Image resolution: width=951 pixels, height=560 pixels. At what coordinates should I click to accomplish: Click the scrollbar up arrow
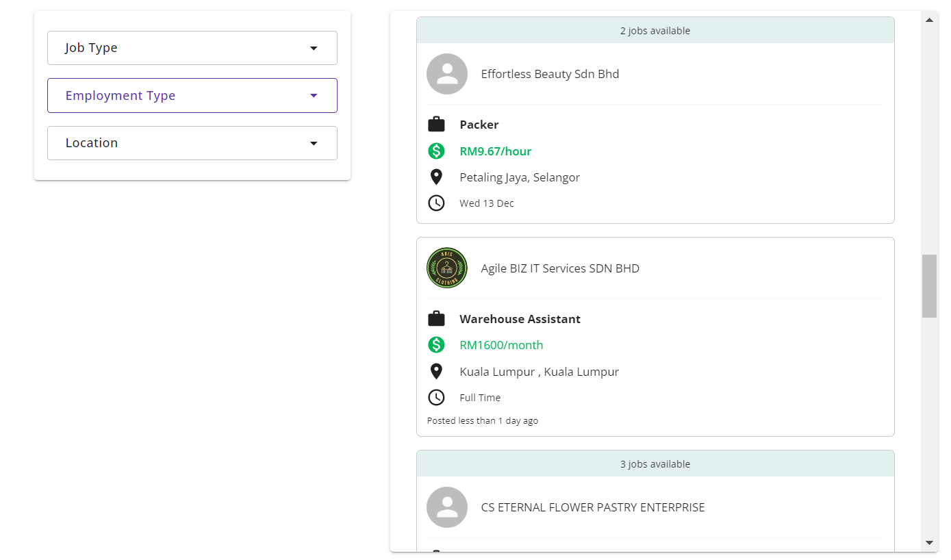click(x=929, y=20)
